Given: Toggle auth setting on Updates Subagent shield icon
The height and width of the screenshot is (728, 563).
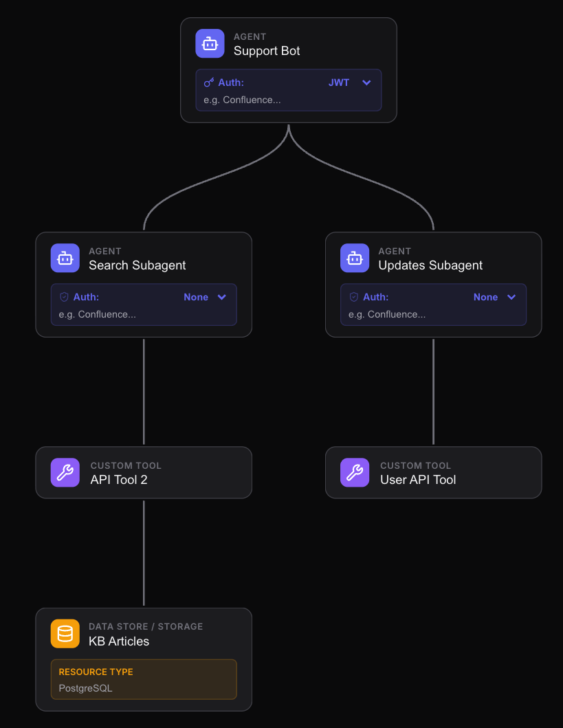Looking at the screenshot, I should 354,296.
